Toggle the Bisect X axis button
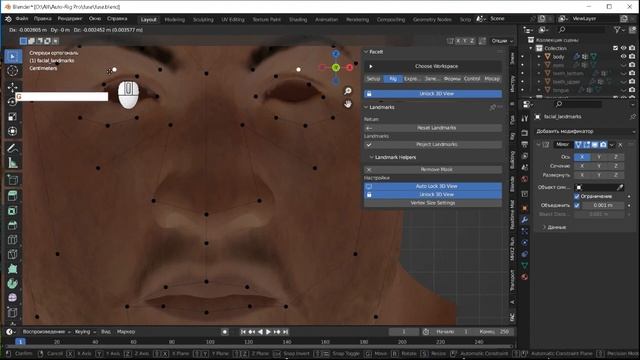The width and height of the screenshot is (640, 360). click(x=582, y=166)
